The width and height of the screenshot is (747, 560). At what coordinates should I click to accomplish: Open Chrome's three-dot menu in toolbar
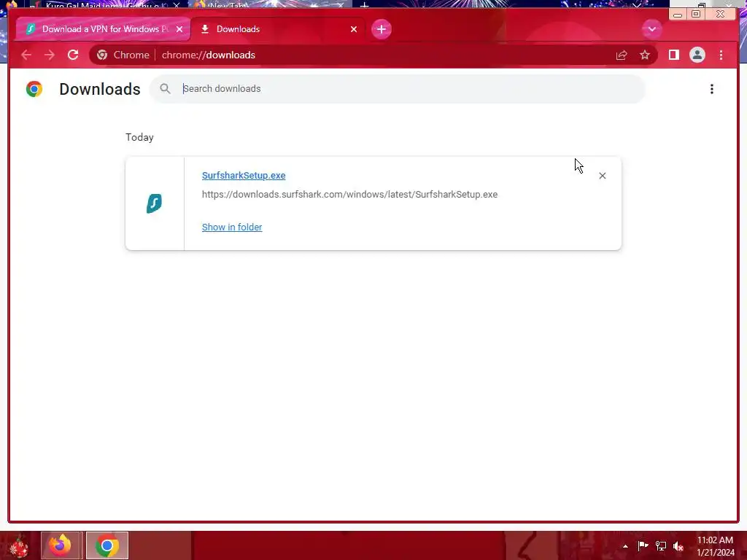(721, 55)
